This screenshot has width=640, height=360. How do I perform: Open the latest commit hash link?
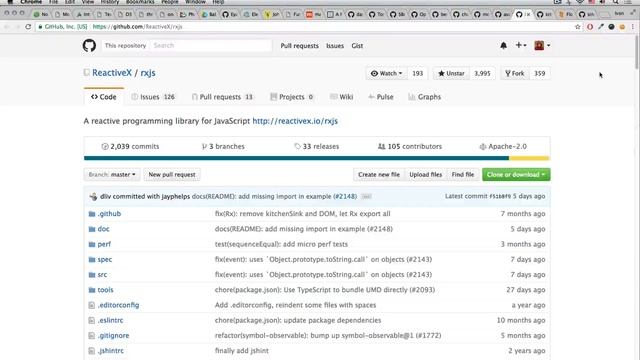tap(500, 196)
